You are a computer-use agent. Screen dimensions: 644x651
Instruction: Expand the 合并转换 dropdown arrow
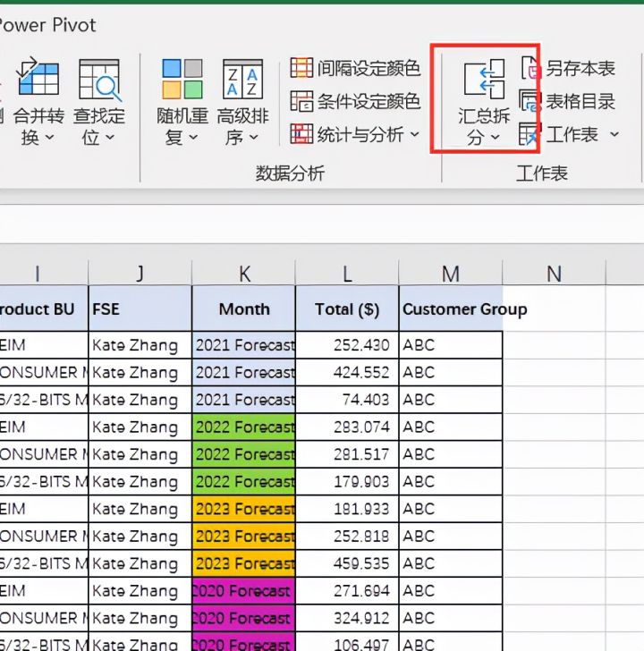49,137
